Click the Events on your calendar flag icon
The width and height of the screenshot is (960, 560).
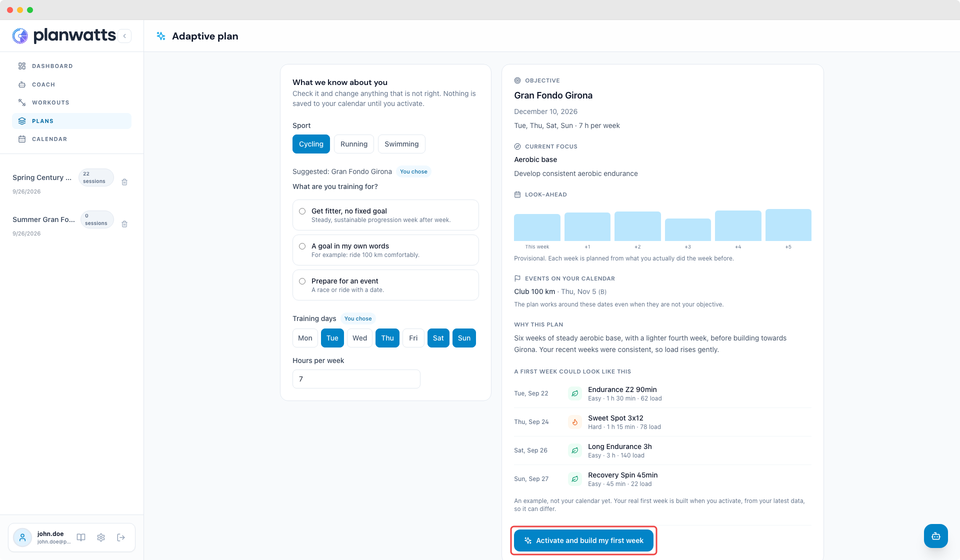(517, 278)
